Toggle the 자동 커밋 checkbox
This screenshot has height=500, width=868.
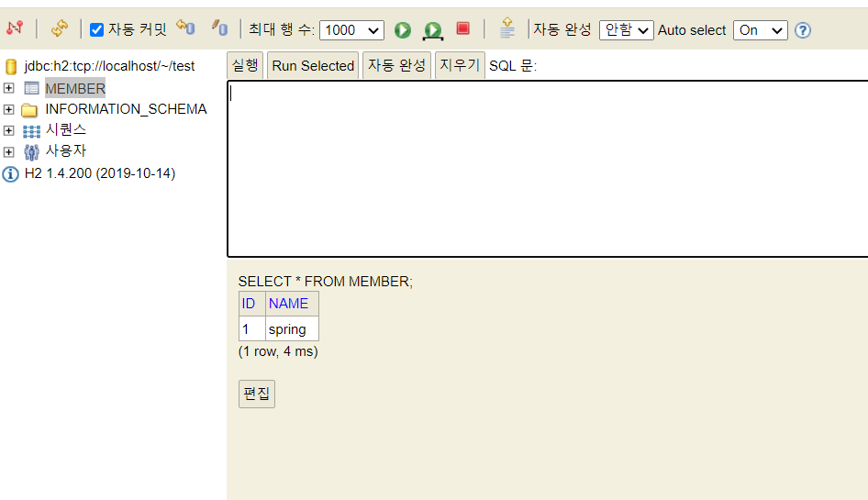96,30
